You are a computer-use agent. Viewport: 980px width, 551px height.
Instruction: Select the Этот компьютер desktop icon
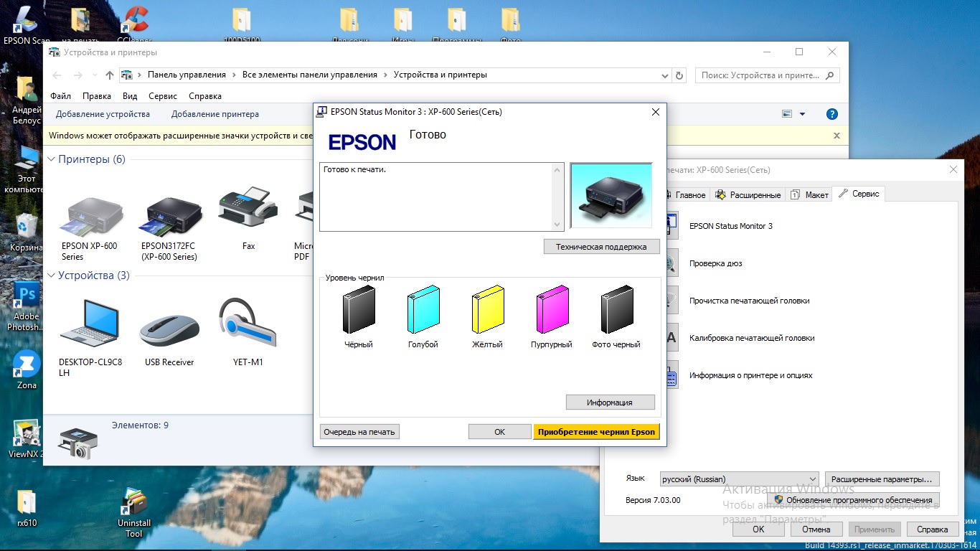coord(27,170)
